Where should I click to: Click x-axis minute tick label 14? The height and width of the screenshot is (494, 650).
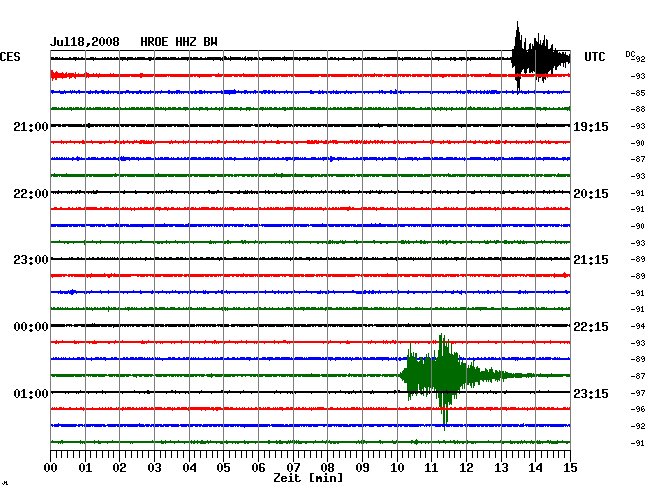point(535,468)
